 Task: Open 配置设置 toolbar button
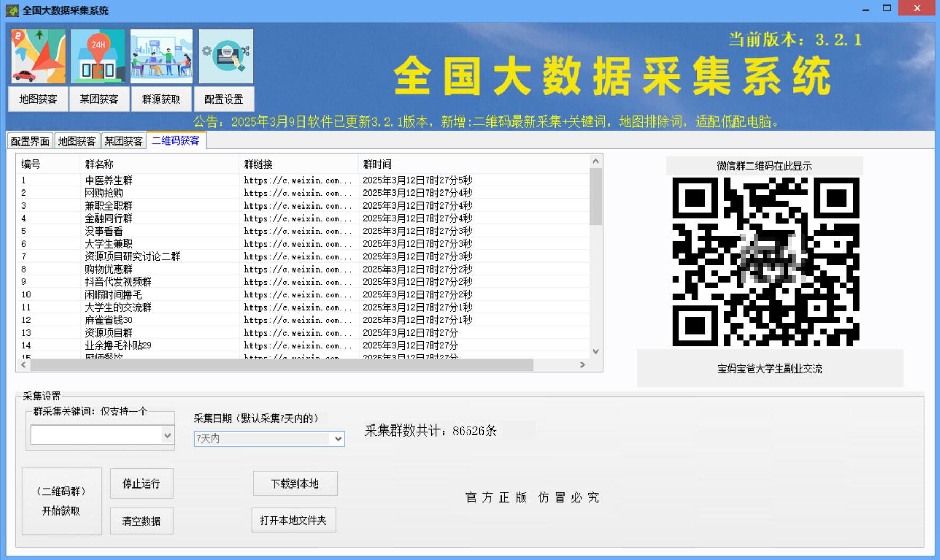point(223,99)
